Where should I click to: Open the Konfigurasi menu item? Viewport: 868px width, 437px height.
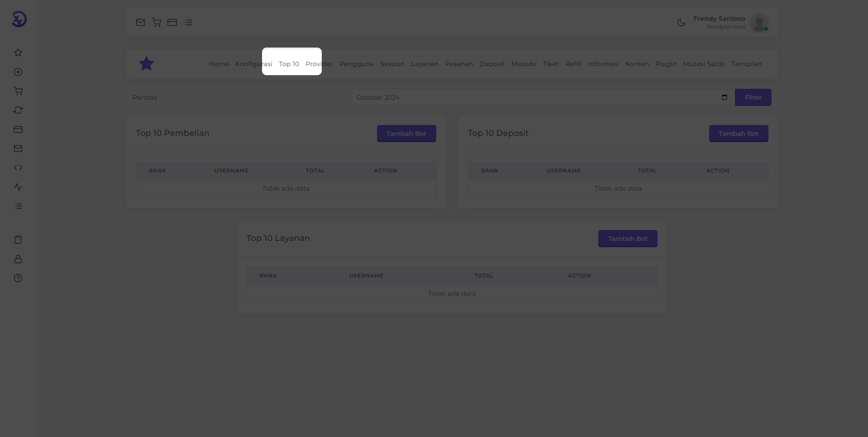tap(254, 64)
